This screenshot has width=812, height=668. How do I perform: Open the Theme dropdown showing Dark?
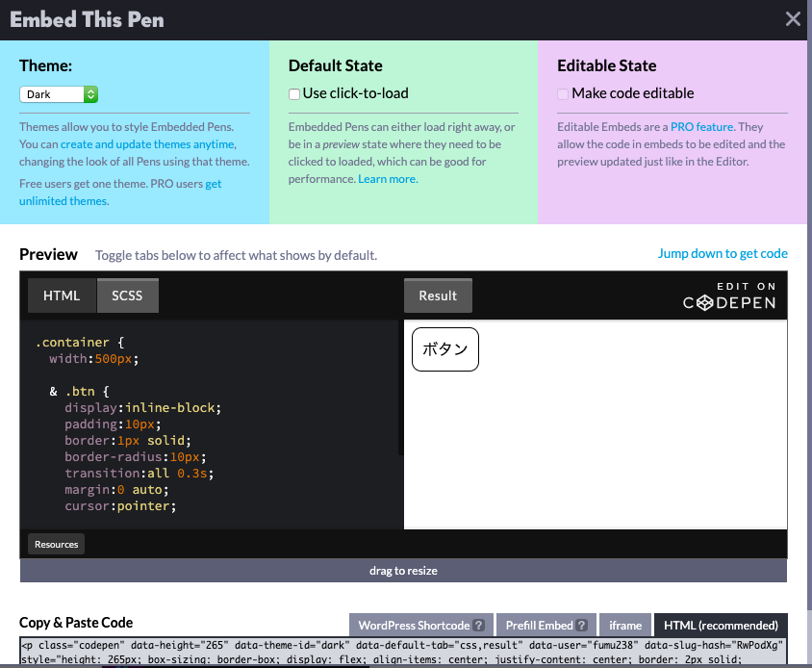(58, 94)
